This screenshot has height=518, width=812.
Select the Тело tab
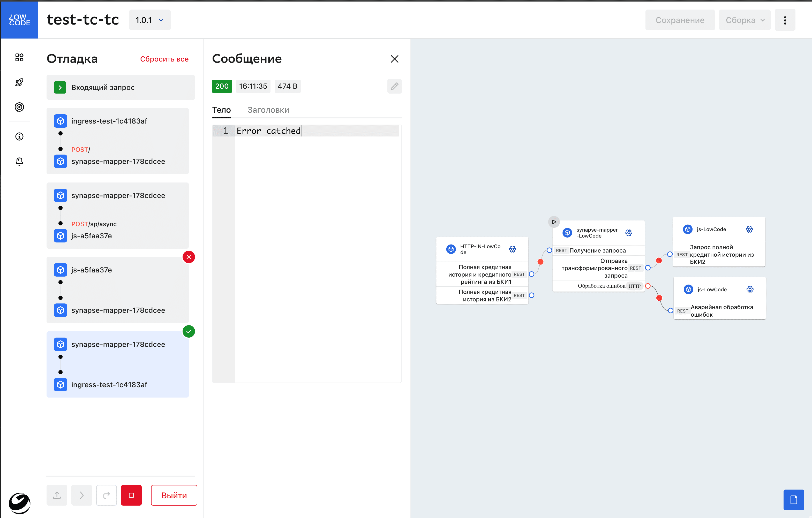(221, 110)
